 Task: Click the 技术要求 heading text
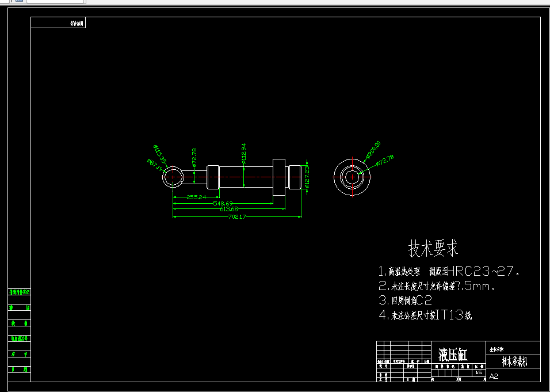(433, 249)
